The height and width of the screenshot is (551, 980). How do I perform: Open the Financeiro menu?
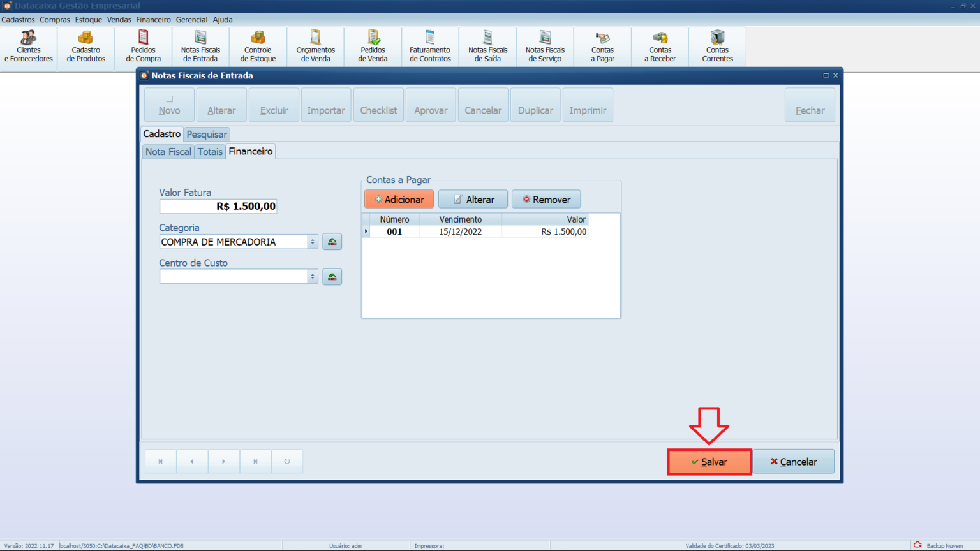(153, 20)
